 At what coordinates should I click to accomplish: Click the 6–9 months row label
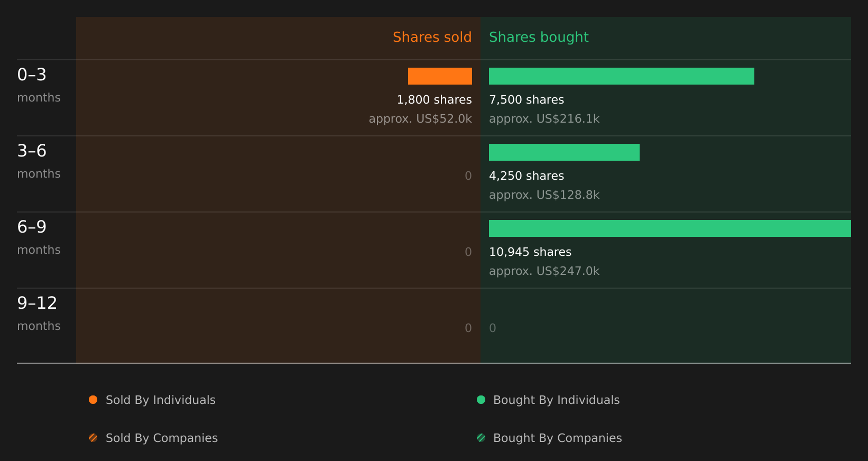(x=39, y=237)
